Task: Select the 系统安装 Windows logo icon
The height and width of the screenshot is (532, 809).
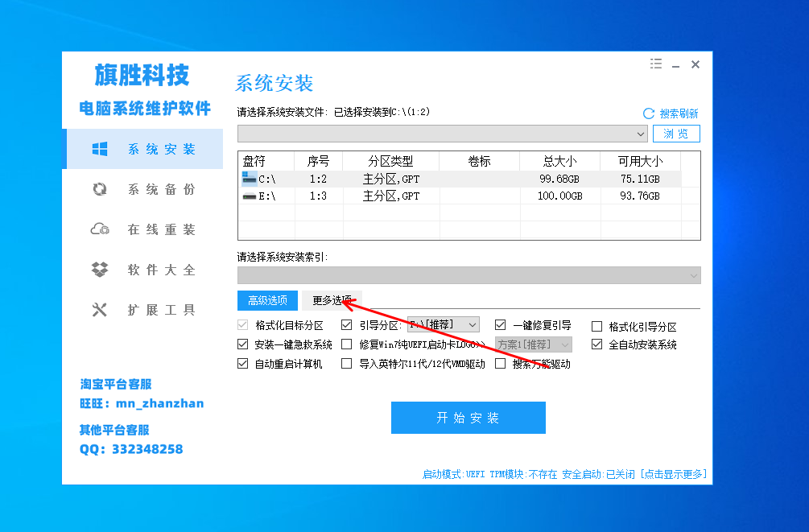Action: point(100,149)
